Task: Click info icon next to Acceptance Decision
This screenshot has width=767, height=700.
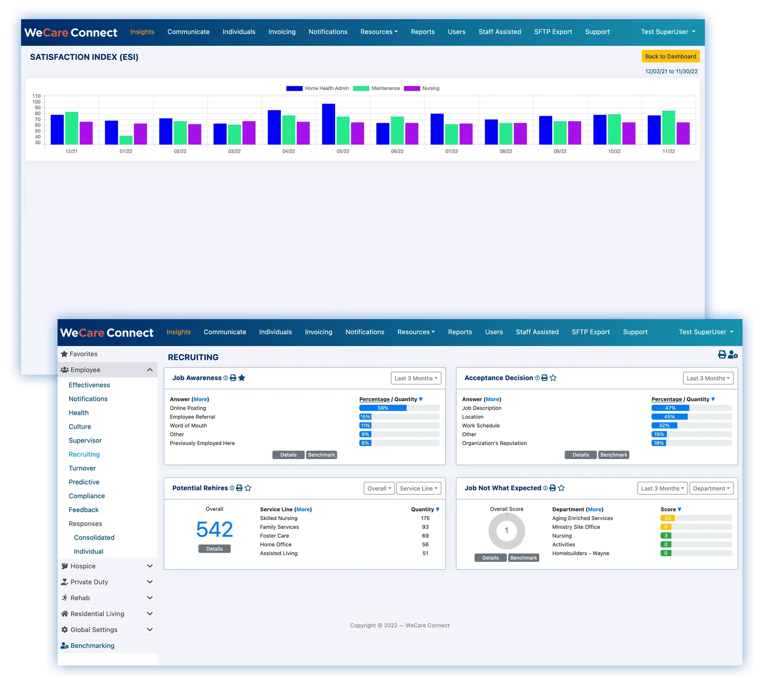Action: click(x=537, y=378)
